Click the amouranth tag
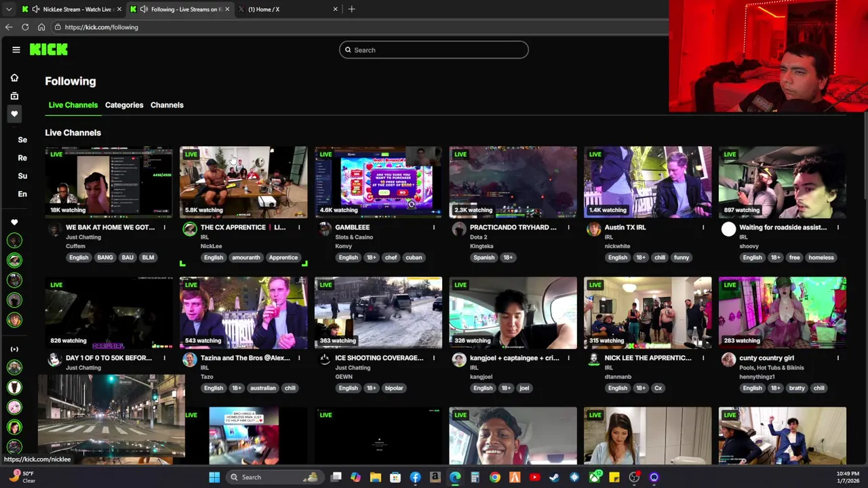 tap(245, 258)
